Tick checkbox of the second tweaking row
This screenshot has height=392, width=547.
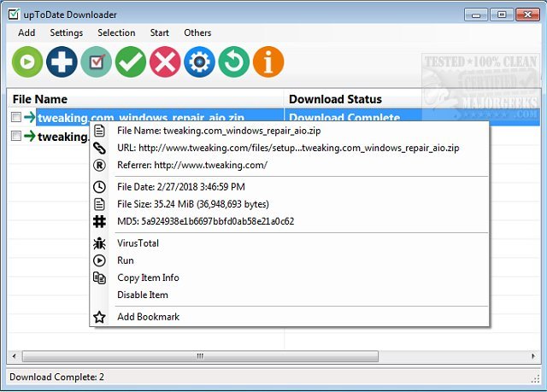(x=16, y=136)
